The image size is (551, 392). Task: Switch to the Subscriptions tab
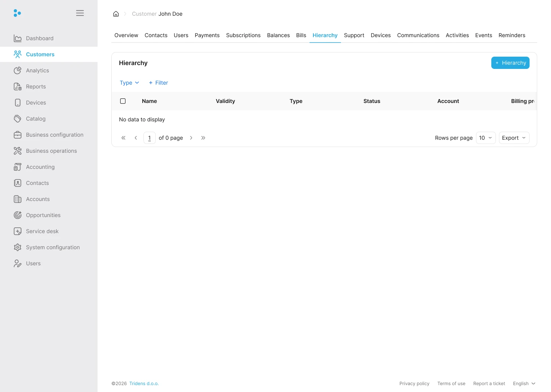(x=243, y=35)
